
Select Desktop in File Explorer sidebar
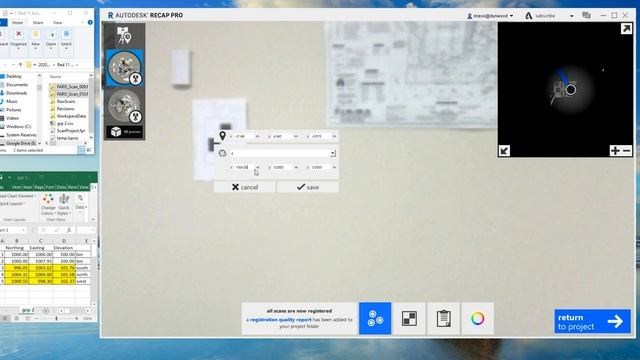click(13, 76)
